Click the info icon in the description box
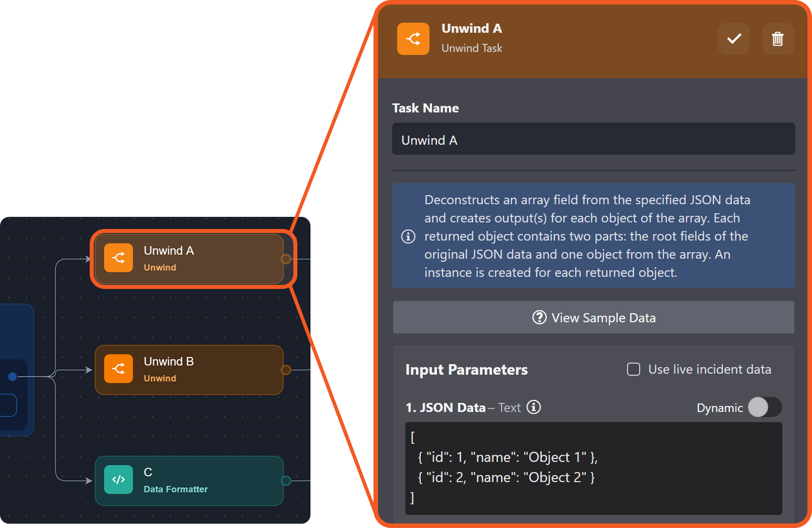Viewport: 812px width, 528px height. coord(408,236)
